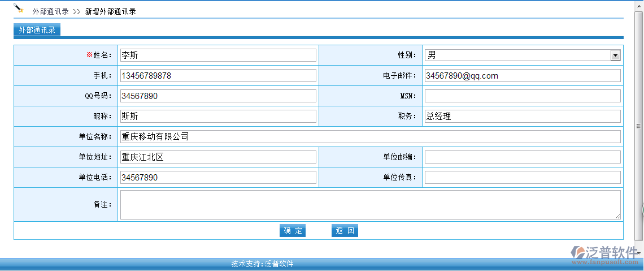
Task: Click the 单位名称 label
Action: click(x=95, y=136)
